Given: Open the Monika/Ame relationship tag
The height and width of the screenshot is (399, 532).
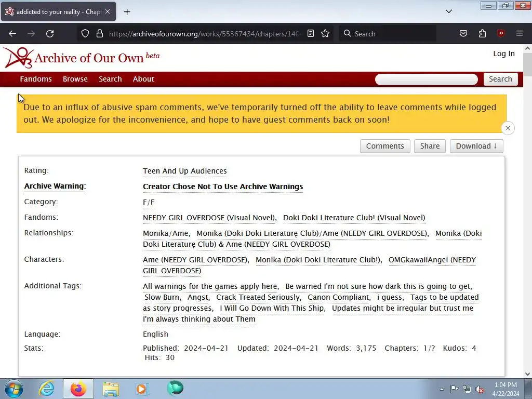Looking at the screenshot, I should pos(165,233).
